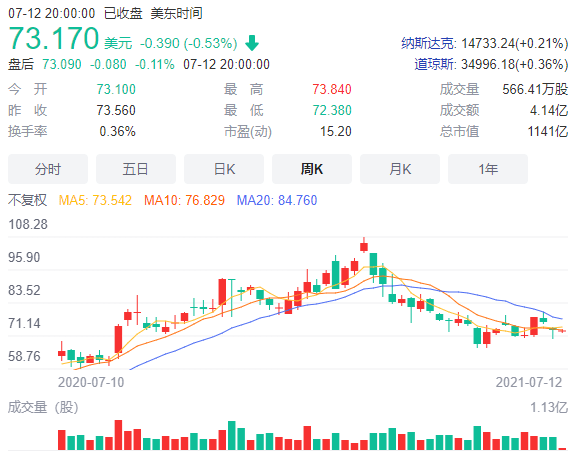Show the 1年 chart view
Screen dimensions: 574x454
pos(488,169)
